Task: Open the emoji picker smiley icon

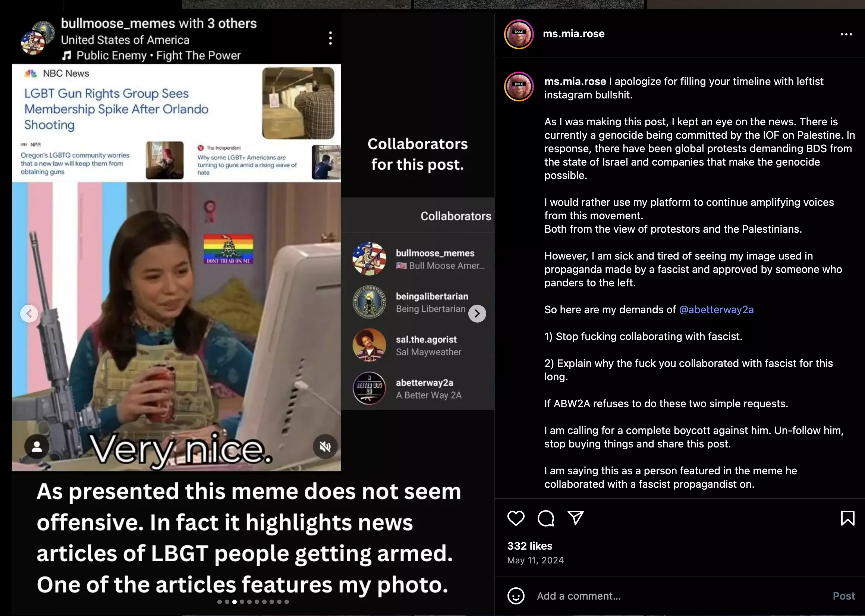Action: (x=516, y=596)
